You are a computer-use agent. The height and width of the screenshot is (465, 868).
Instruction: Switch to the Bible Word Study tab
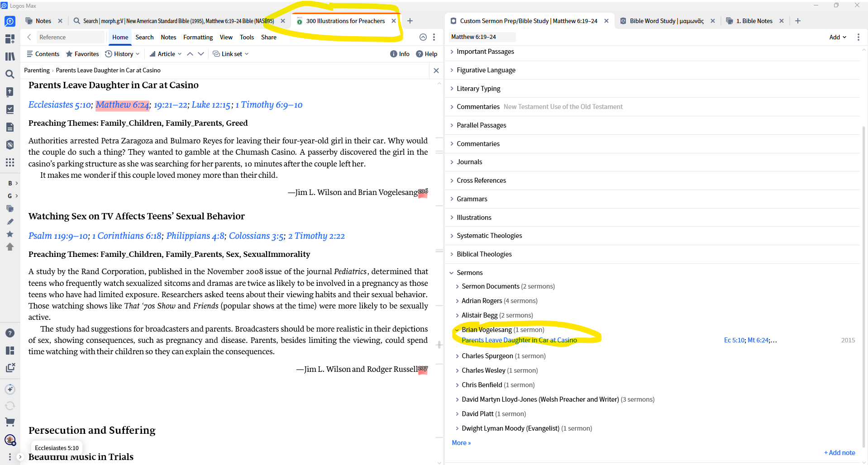point(667,21)
